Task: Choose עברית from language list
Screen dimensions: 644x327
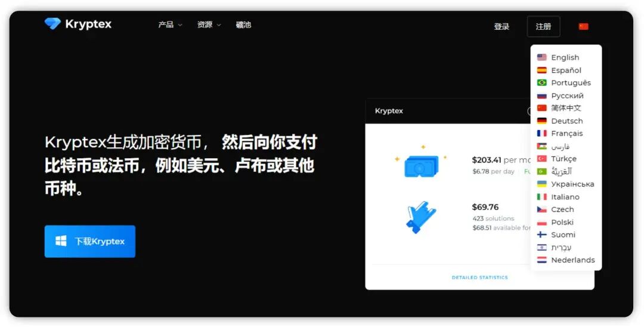Action: 561,247
